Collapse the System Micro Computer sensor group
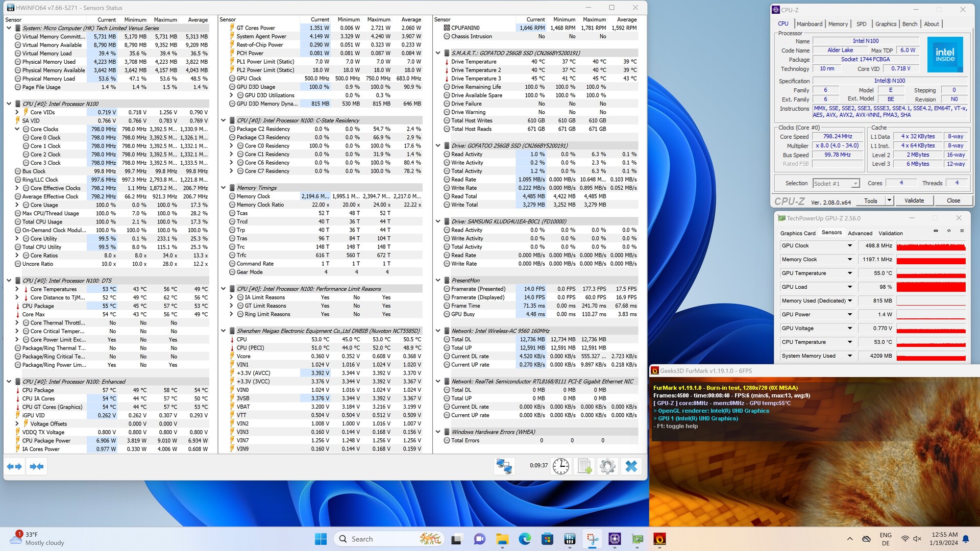The height and width of the screenshot is (551, 980). [9, 28]
